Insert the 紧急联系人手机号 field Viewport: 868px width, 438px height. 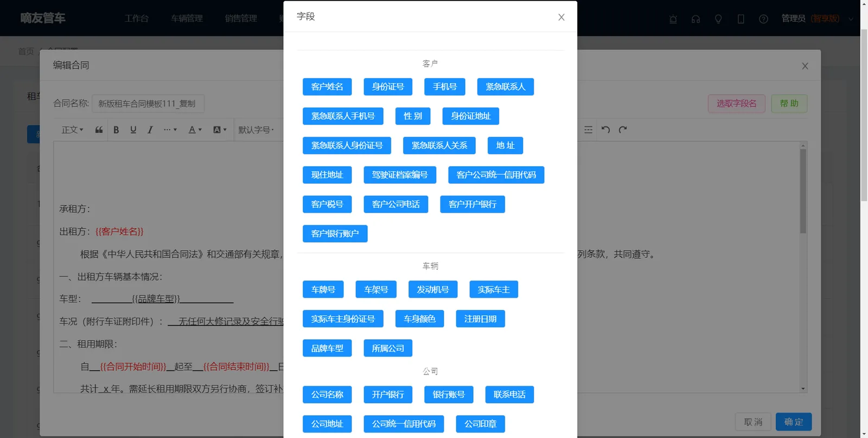point(343,116)
